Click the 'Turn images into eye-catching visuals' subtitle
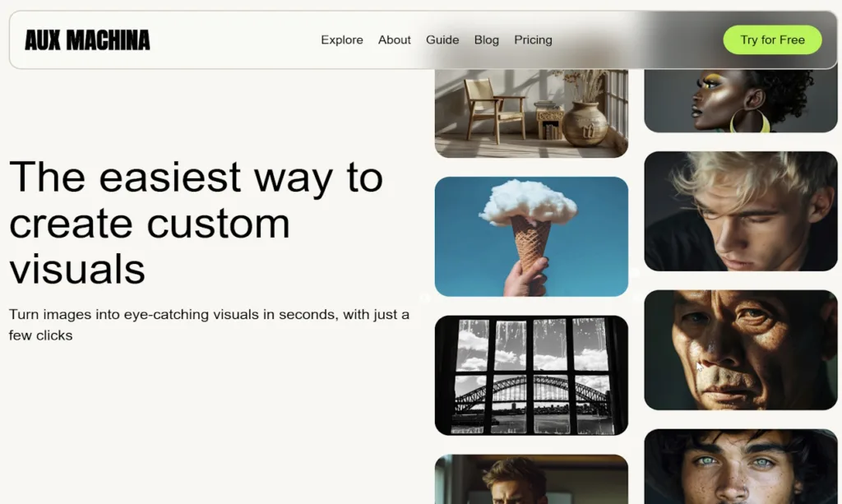Viewport: 842px width, 504px height. pos(209,325)
